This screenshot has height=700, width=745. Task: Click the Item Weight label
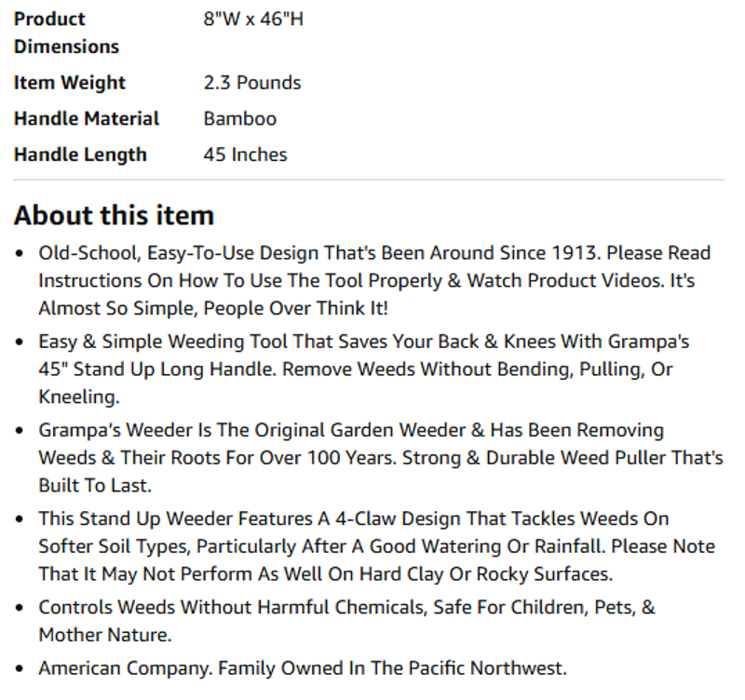(x=69, y=83)
